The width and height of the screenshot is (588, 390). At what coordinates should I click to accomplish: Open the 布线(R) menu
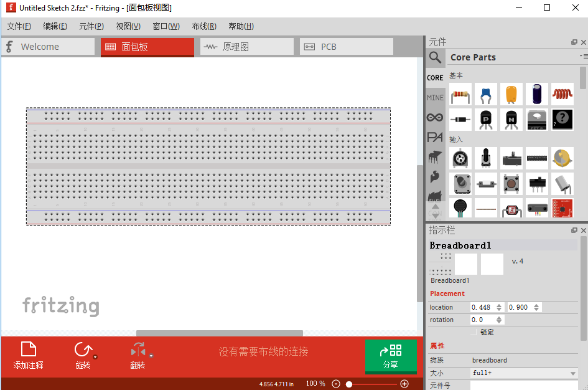204,26
